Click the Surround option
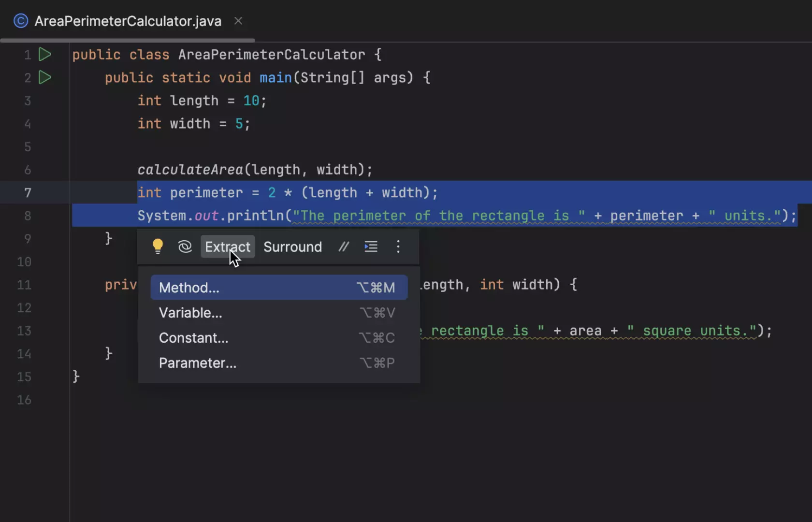The image size is (812, 522). [292, 246]
